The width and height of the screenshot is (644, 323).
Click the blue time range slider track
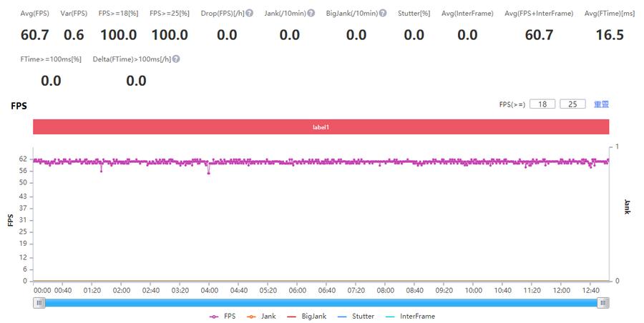(x=321, y=303)
